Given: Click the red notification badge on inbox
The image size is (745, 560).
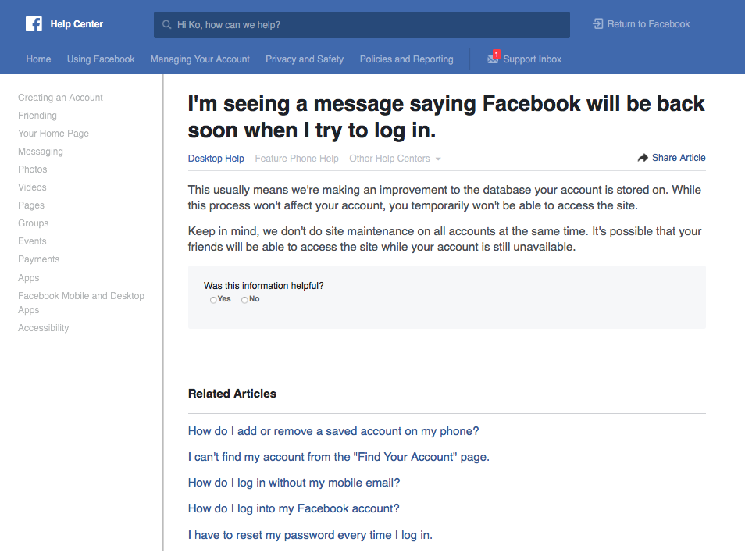Looking at the screenshot, I should click(496, 54).
